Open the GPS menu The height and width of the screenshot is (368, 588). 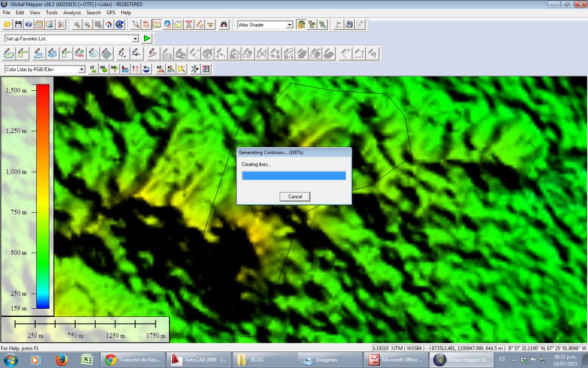pos(110,12)
